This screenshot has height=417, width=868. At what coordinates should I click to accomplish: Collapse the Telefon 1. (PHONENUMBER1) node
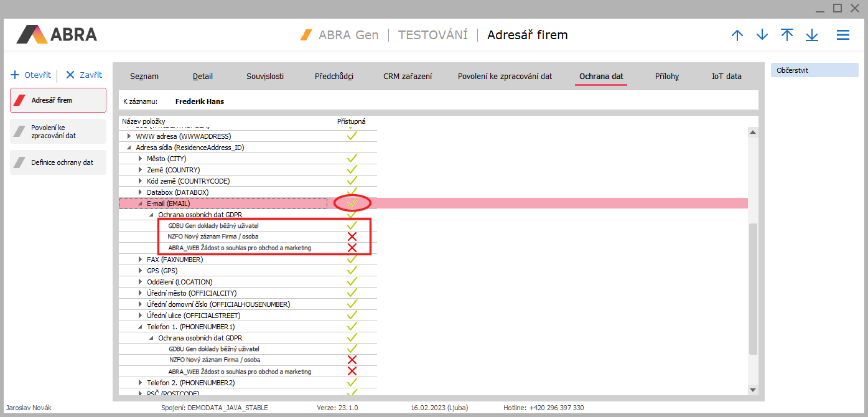tap(141, 327)
